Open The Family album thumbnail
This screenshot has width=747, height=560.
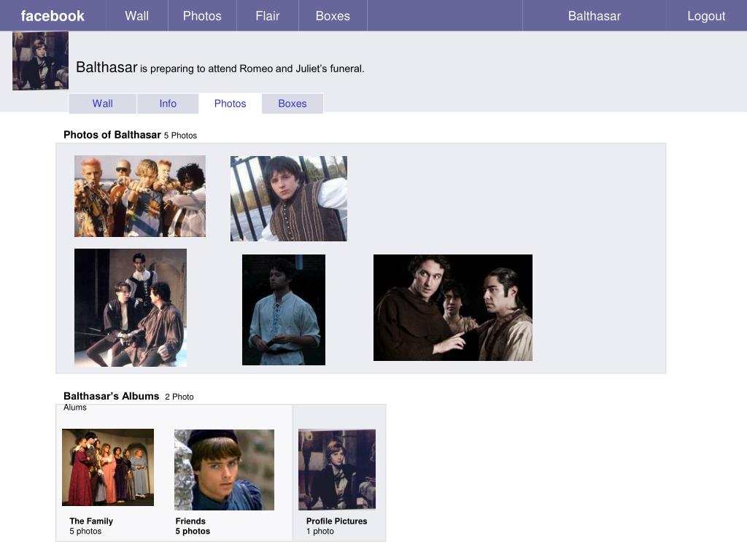click(x=108, y=467)
